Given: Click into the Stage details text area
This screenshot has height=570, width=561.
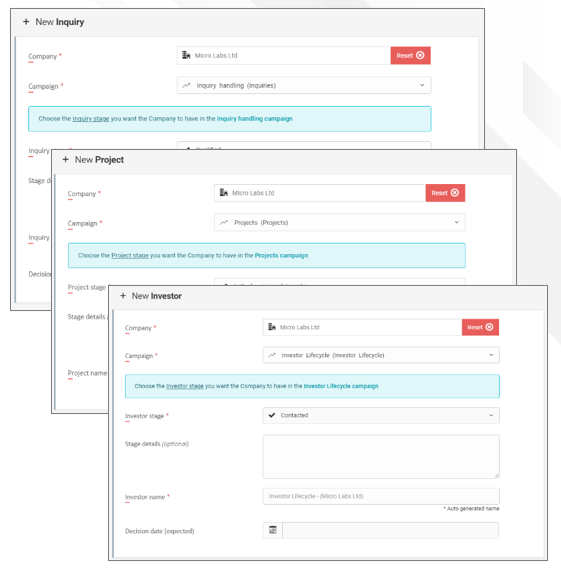Looking at the screenshot, I should point(381,457).
